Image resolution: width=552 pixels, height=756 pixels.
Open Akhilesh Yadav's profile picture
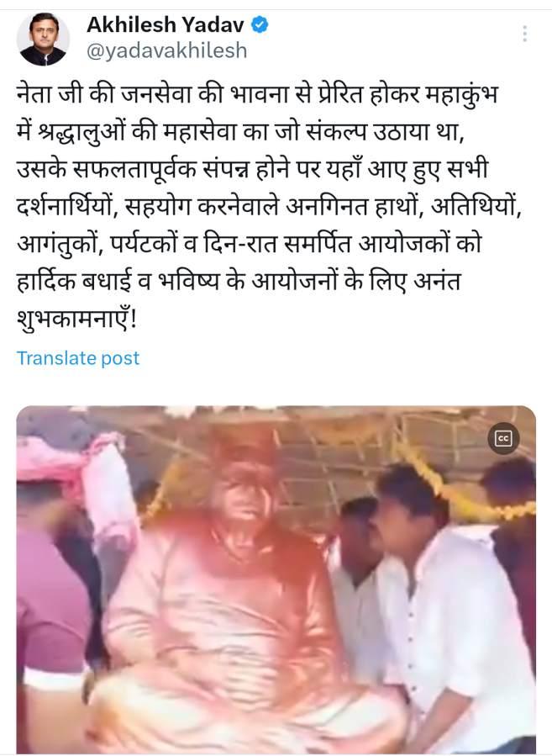(x=43, y=39)
